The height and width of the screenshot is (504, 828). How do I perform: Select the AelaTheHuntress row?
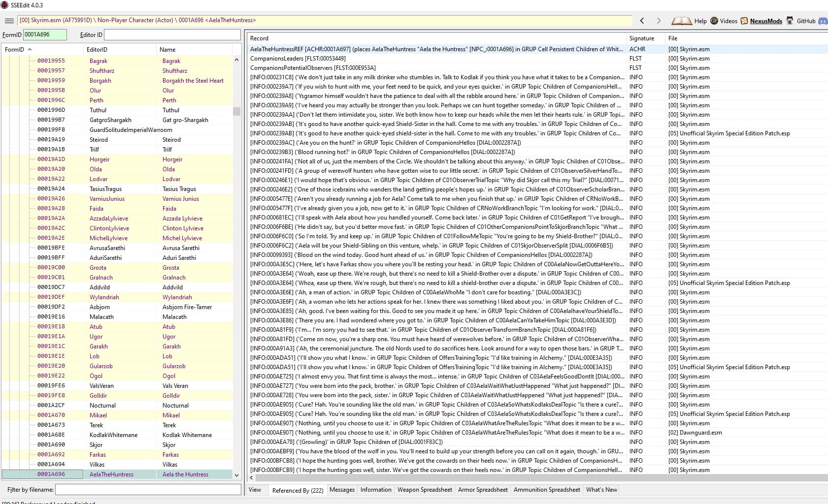click(117, 474)
